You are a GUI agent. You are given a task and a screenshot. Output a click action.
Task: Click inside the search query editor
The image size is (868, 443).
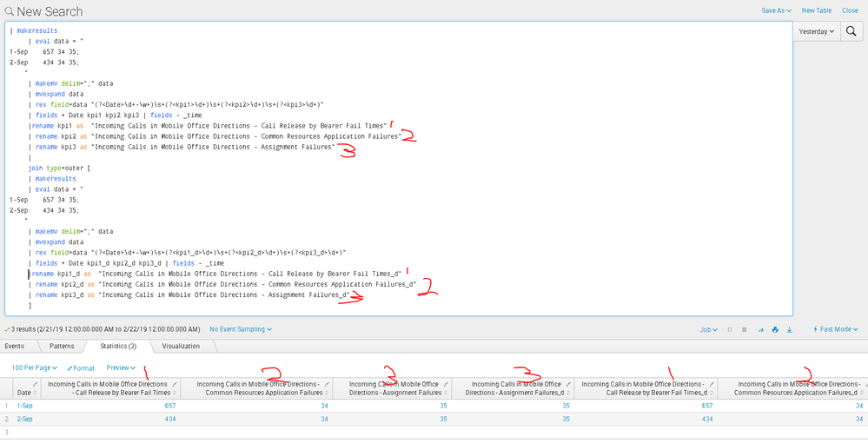pyautogui.click(x=399, y=169)
